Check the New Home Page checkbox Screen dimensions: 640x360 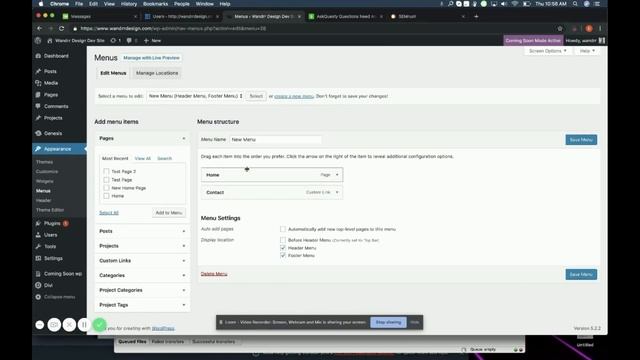[x=106, y=188]
